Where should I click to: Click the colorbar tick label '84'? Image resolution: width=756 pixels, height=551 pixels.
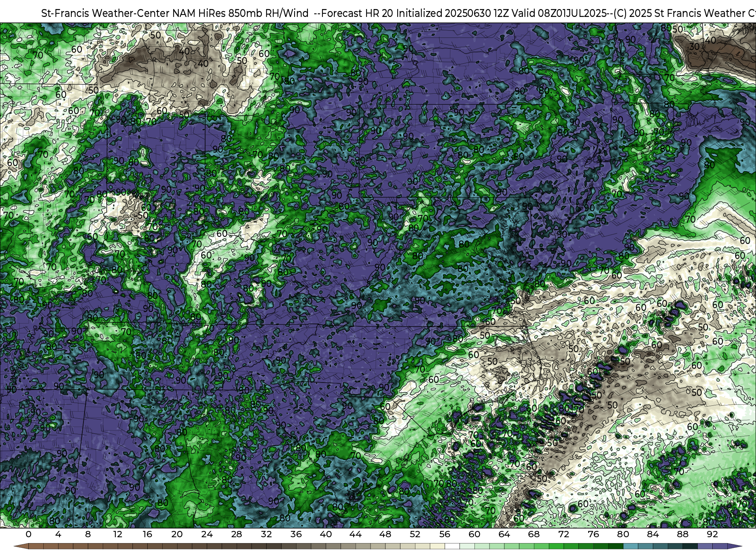[653, 534]
